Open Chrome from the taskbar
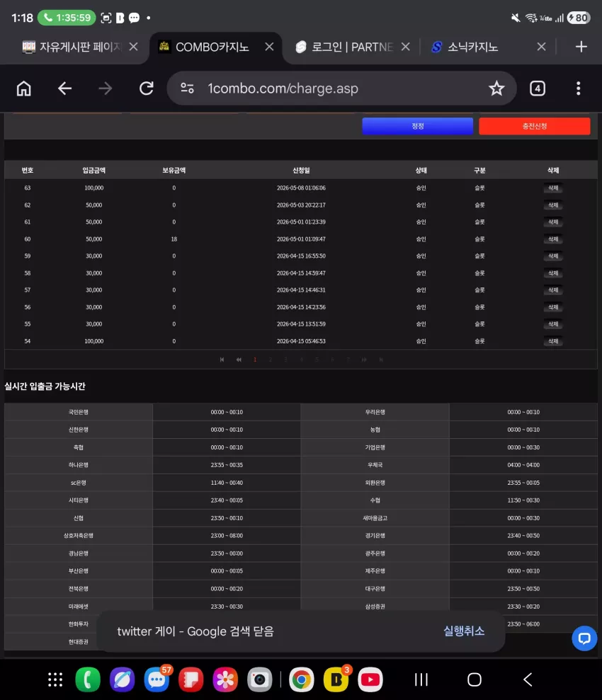Image resolution: width=602 pixels, height=700 pixels. [x=302, y=679]
